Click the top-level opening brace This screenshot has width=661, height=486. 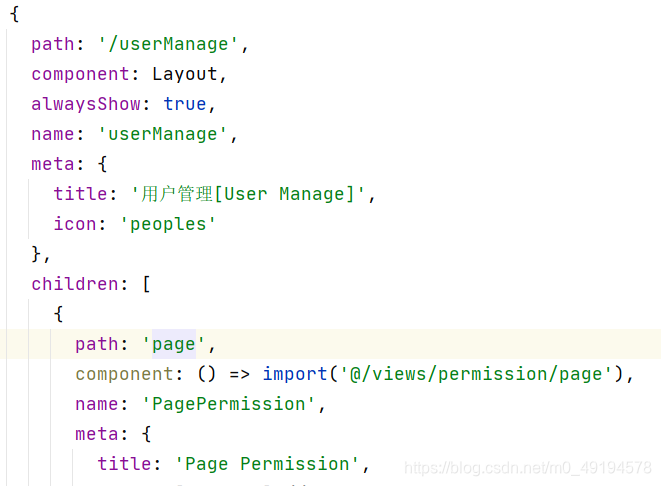(x=14, y=14)
